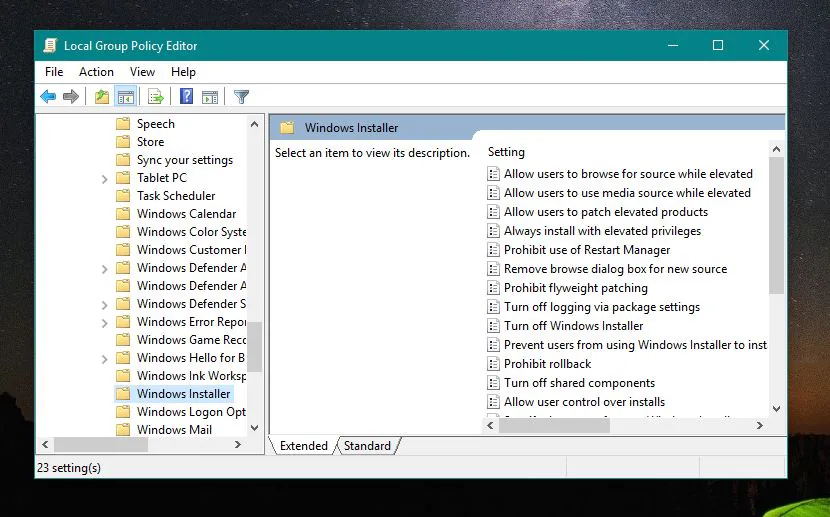Viewport: 830px width, 517px height.
Task: Open the Action menu
Action: point(96,72)
